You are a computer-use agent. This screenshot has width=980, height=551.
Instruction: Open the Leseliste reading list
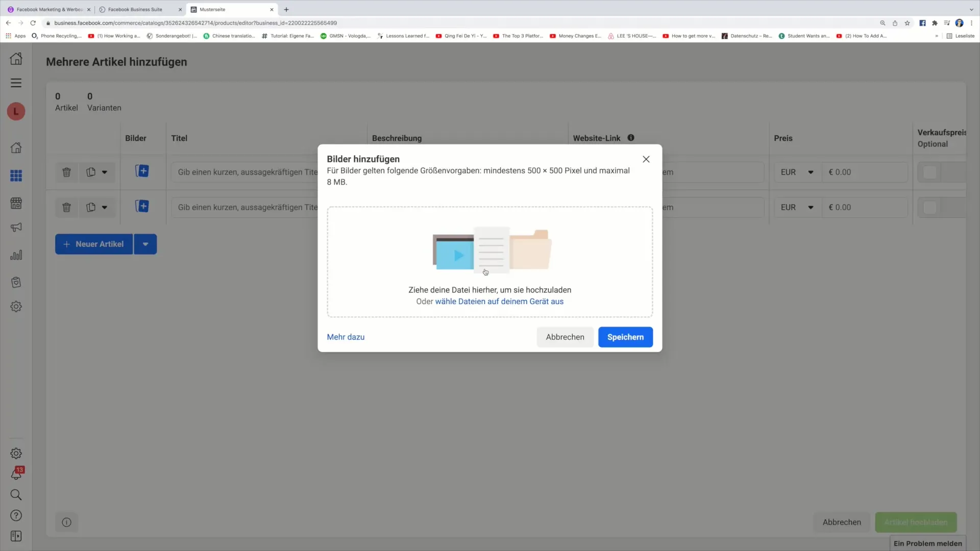(960, 36)
